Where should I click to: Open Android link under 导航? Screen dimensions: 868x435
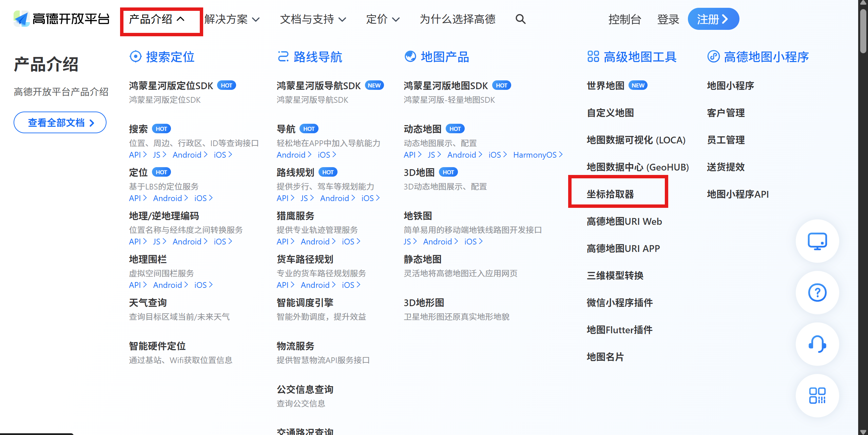coord(294,155)
